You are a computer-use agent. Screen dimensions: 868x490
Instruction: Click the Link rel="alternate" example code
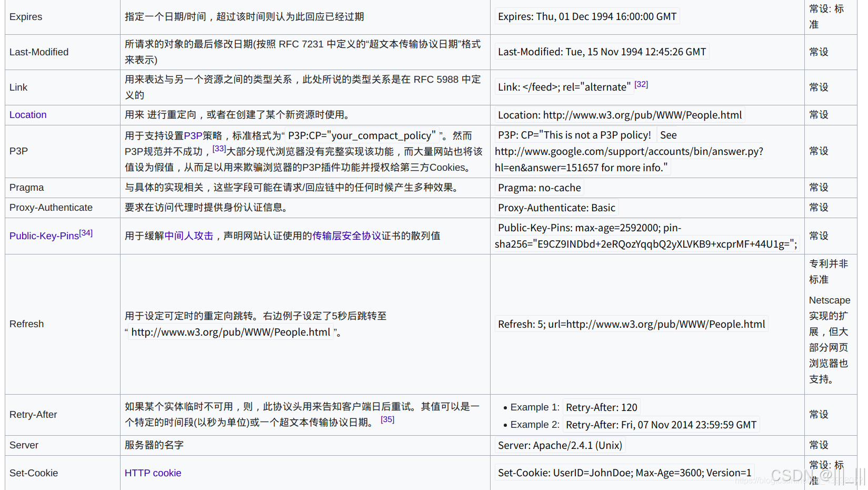(564, 87)
